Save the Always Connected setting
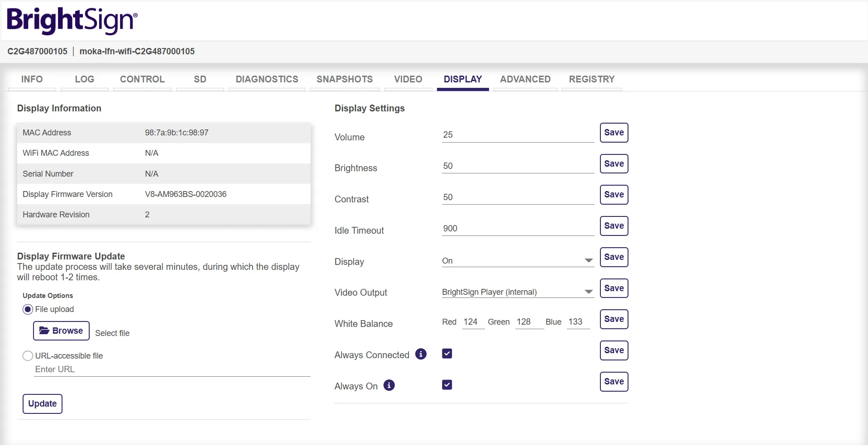This screenshot has height=446, width=868. [x=614, y=350]
